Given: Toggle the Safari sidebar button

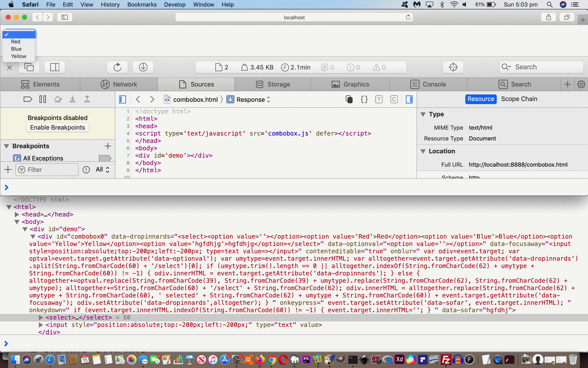Looking at the screenshot, I should (x=65, y=17).
